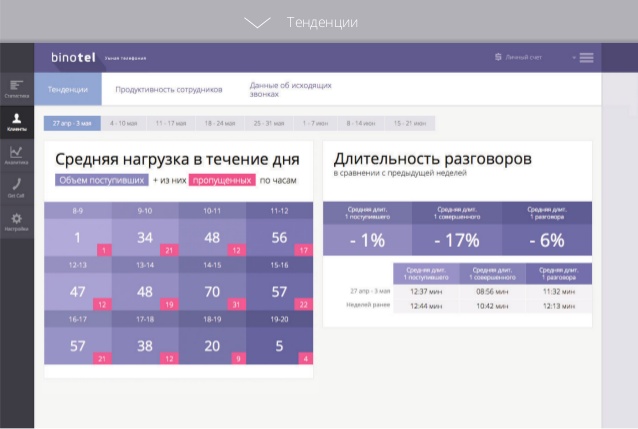638x429 pixels.
Task: Select the 1 - 7 июн week
Action: (315, 123)
